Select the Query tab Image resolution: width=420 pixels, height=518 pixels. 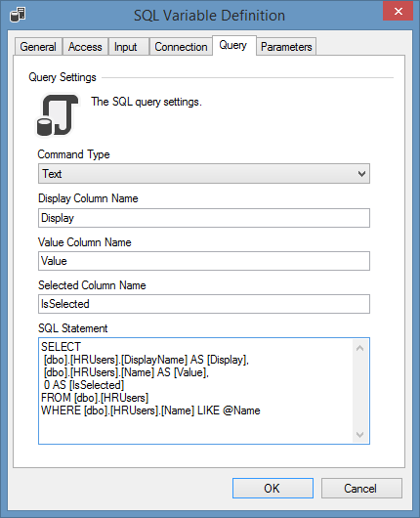(x=233, y=45)
